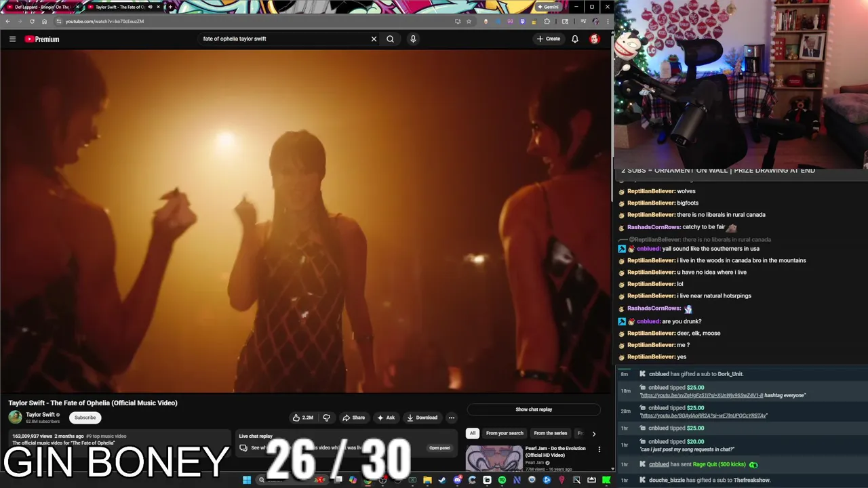Click the magnifier search button
The height and width of the screenshot is (488, 868).
coord(390,39)
